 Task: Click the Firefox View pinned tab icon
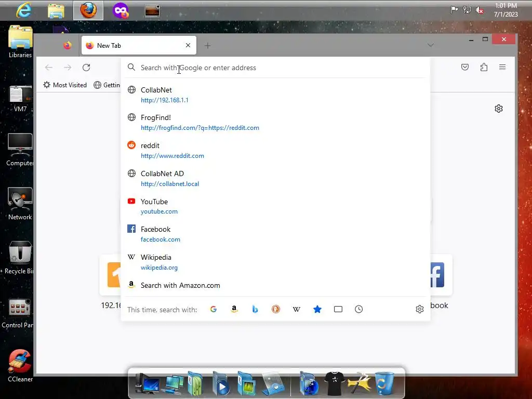click(x=68, y=46)
